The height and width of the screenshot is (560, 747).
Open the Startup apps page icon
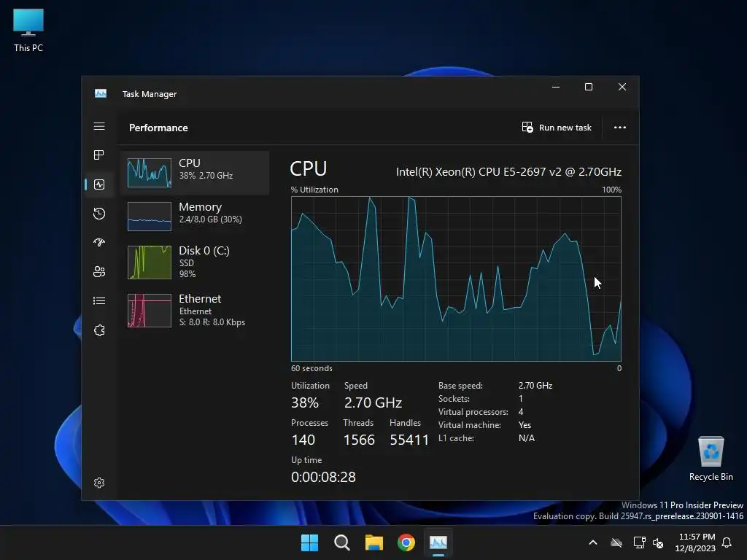pyautogui.click(x=99, y=242)
